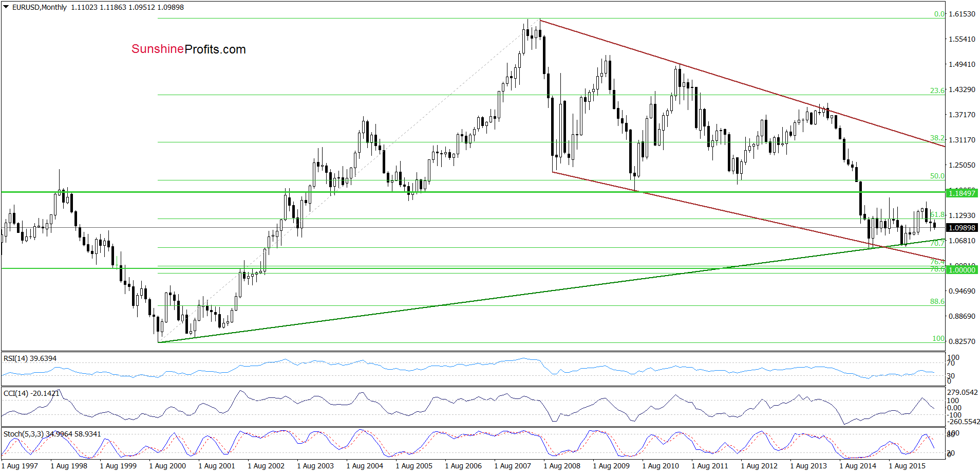Click the 1 Aug 2014 date label
This screenshot has width=980, height=473.
[858, 466]
